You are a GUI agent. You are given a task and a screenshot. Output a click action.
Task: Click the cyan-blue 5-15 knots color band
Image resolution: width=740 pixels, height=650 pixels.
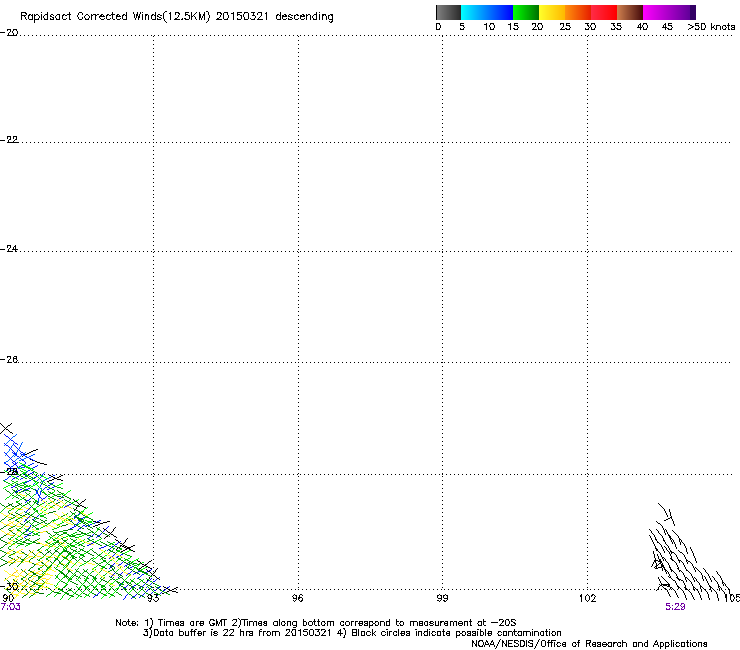pyautogui.click(x=487, y=12)
